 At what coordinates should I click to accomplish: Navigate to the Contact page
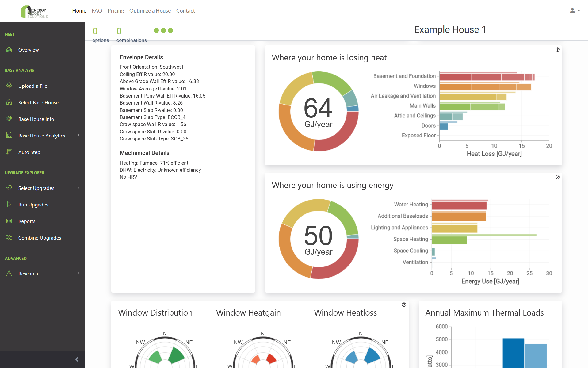(185, 10)
